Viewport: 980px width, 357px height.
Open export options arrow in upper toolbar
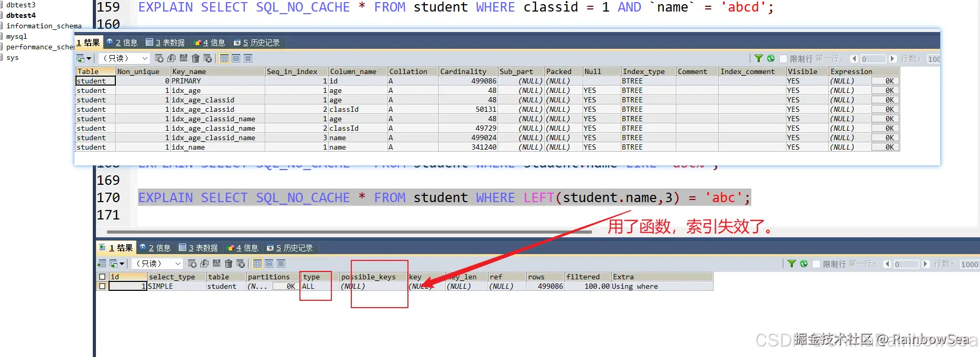pos(89,59)
